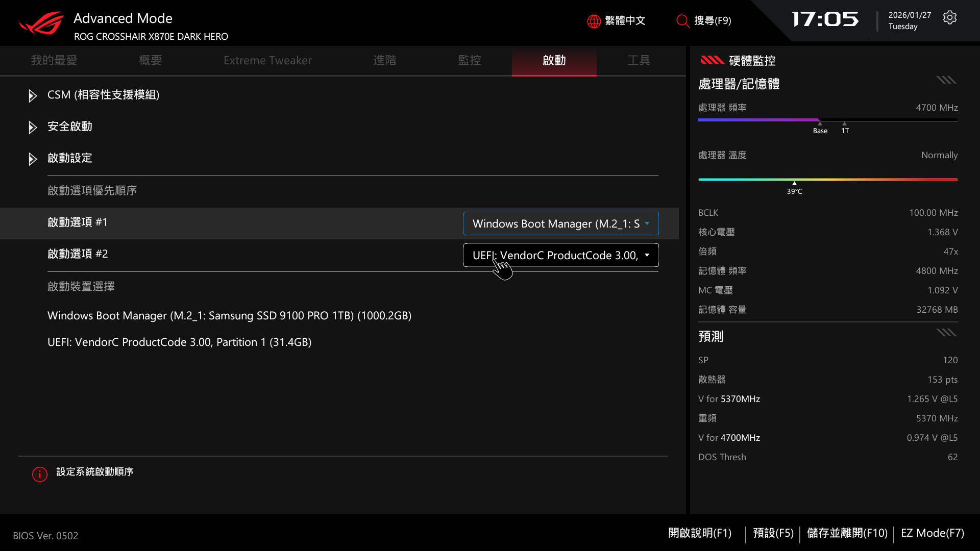Image resolution: width=980 pixels, height=551 pixels.
Task: Click the ROG logo icon
Action: pos(42,23)
